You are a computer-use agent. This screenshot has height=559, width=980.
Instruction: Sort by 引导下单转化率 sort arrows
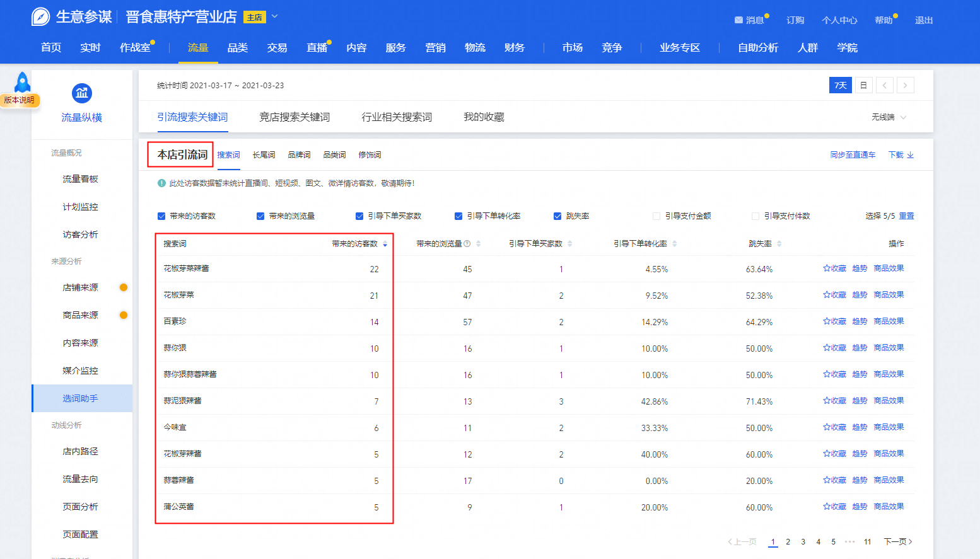[674, 244]
